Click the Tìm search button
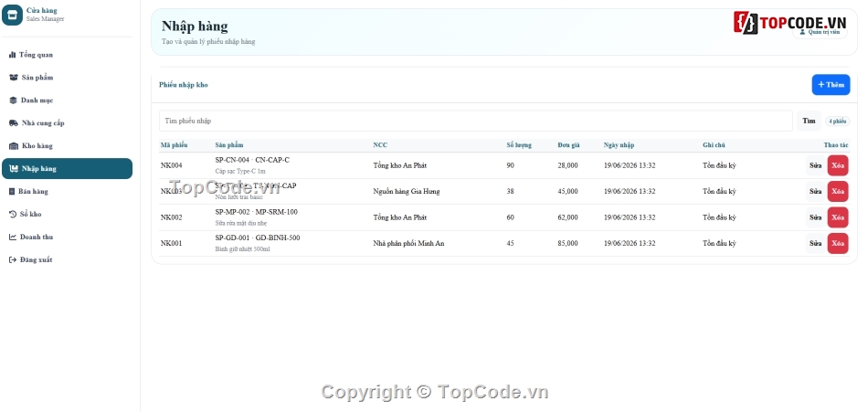The width and height of the screenshot is (868, 412). click(809, 121)
